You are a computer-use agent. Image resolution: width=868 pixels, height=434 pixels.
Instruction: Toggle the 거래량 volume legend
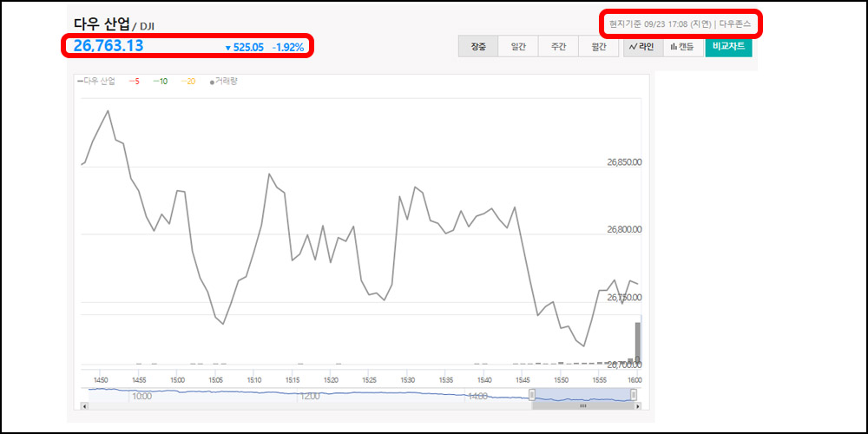[224, 82]
